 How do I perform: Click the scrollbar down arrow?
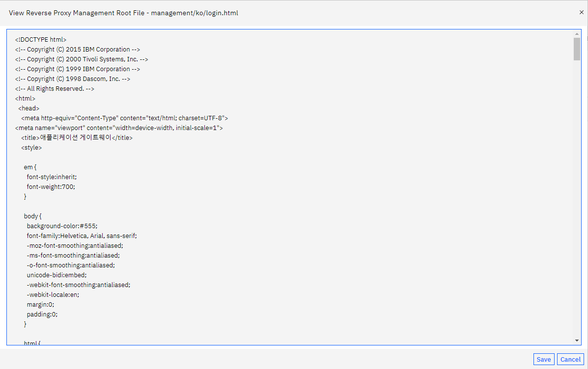577,341
